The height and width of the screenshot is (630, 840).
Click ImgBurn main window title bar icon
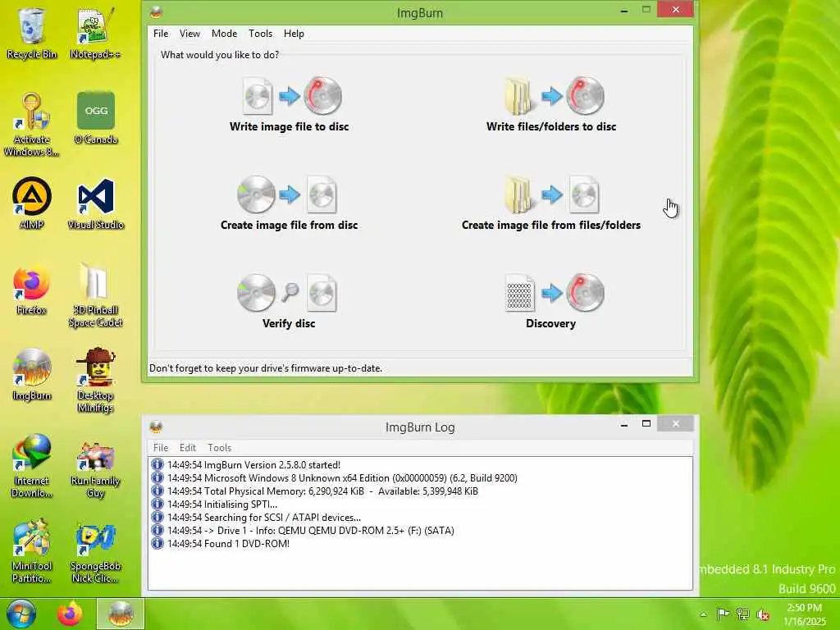157,12
